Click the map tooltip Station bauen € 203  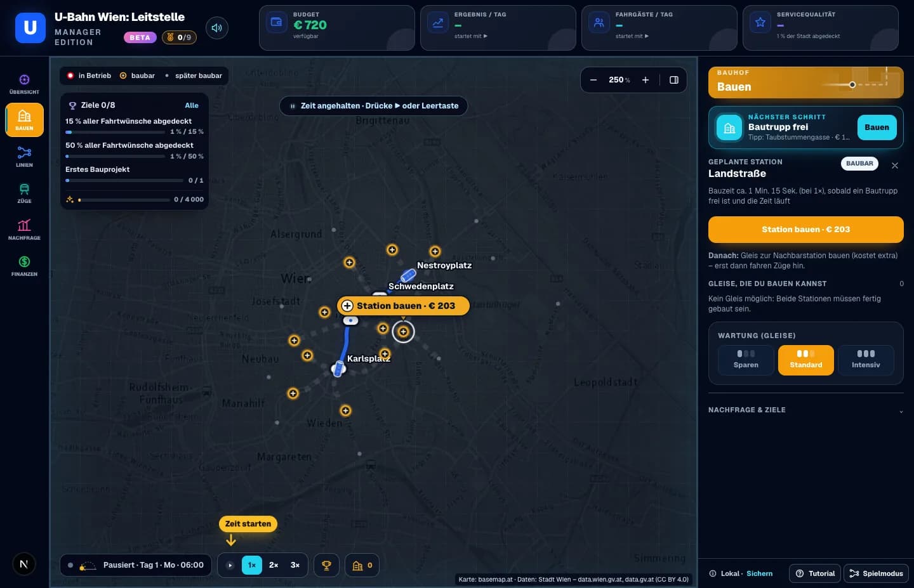pos(404,306)
